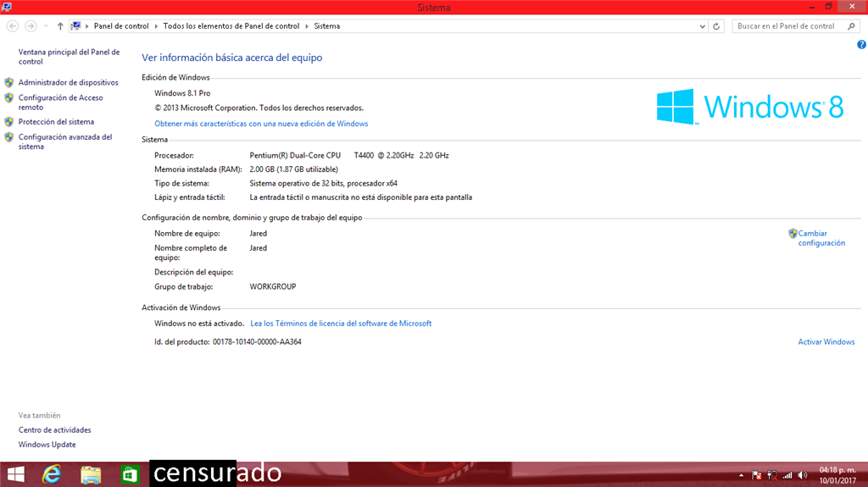Click the computer icon in address bar

point(75,26)
